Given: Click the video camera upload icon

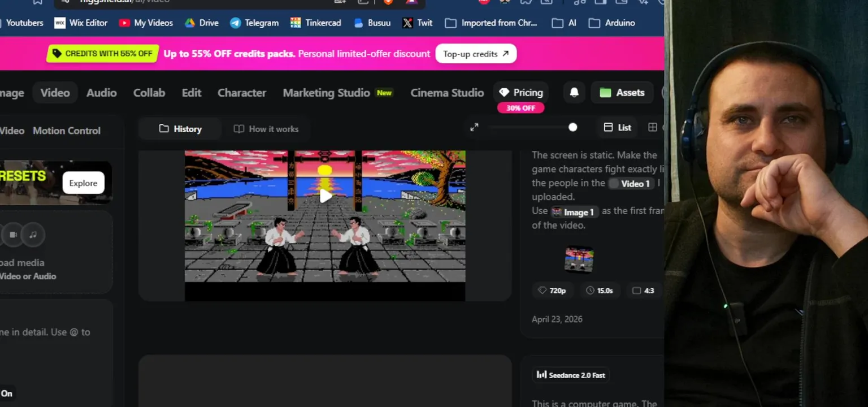Looking at the screenshot, I should point(13,235).
